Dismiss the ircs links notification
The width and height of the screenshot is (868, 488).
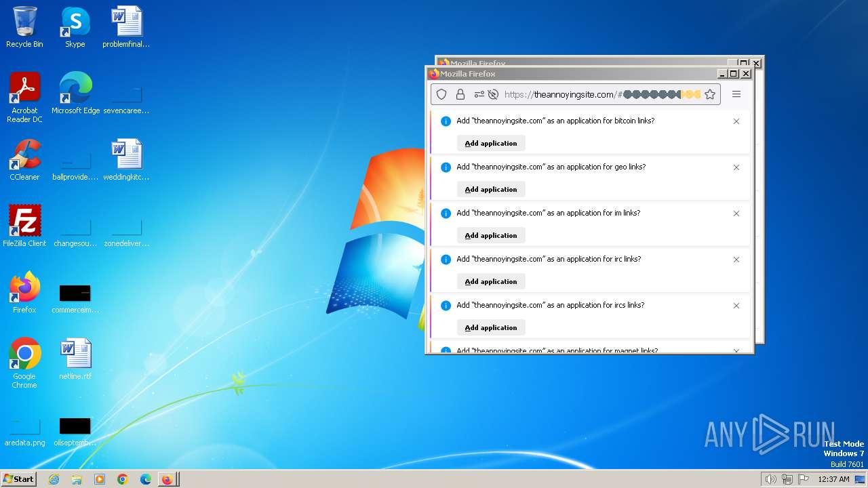(x=736, y=306)
